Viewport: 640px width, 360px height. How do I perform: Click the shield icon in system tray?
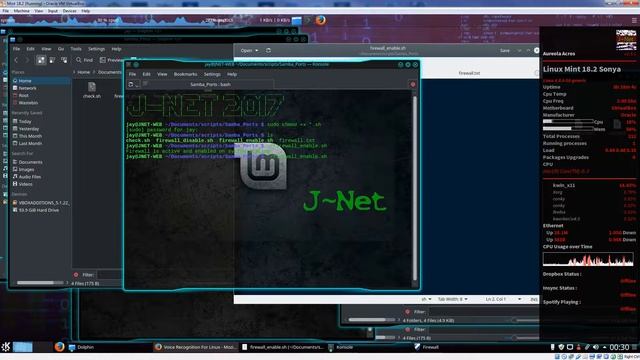561,347
